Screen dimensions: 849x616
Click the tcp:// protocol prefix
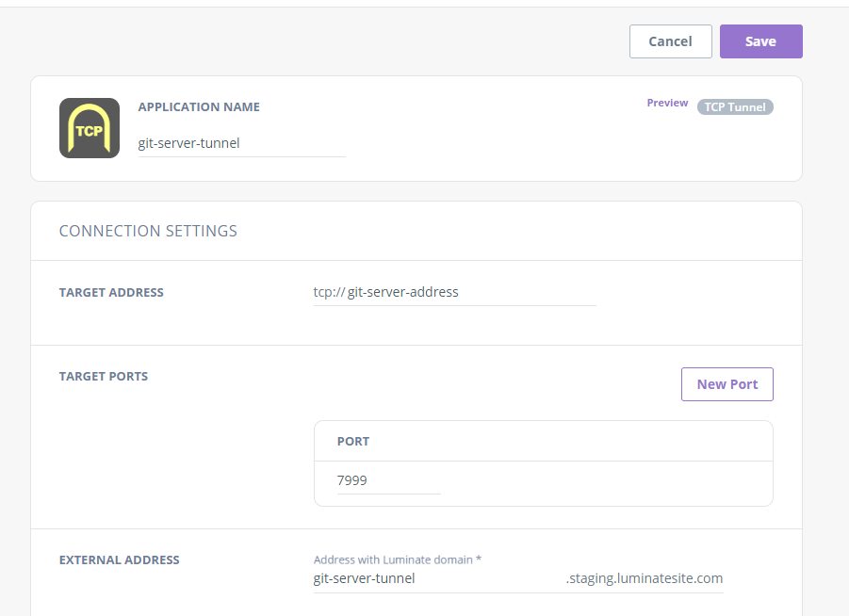(x=328, y=292)
